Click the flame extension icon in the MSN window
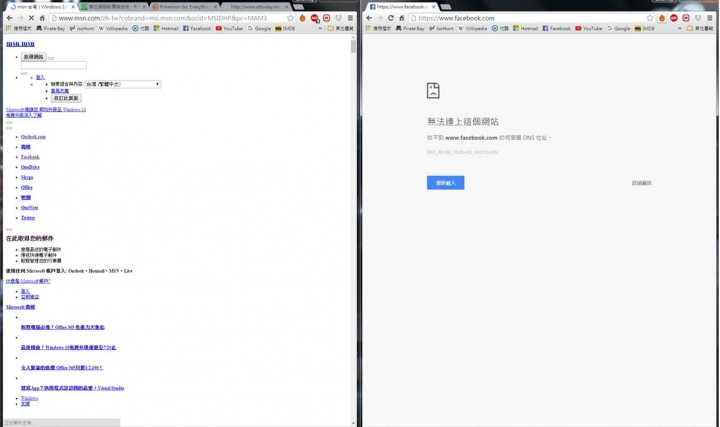 [303, 18]
